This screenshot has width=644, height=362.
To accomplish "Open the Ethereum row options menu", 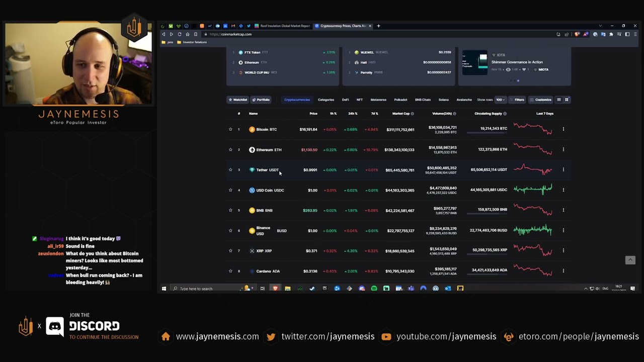I will [563, 149].
